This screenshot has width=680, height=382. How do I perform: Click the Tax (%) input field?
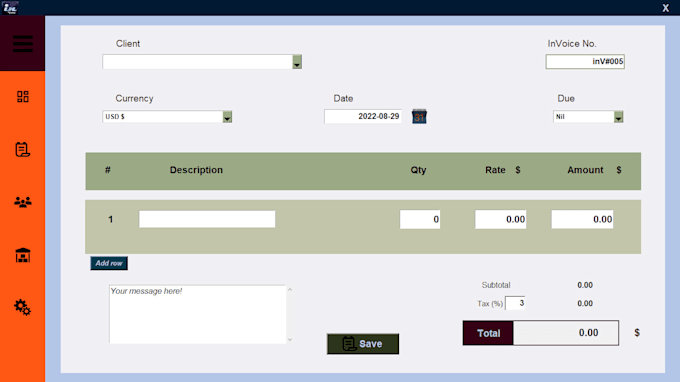coord(516,303)
